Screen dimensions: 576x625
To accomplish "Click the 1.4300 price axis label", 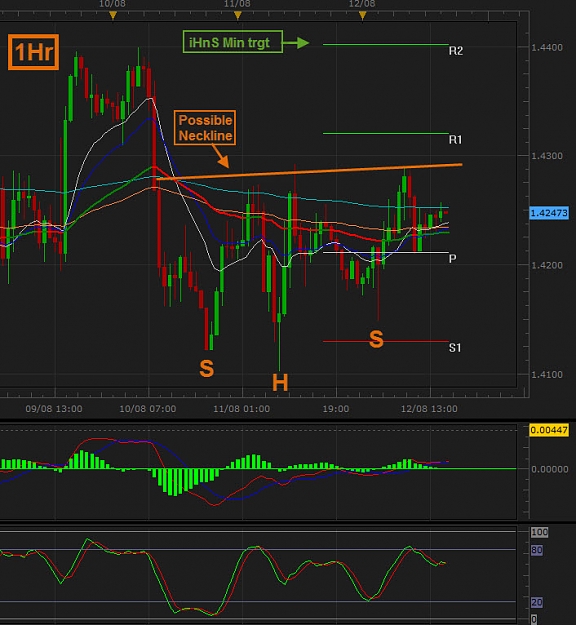I will pyautogui.click(x=547, y=156).
